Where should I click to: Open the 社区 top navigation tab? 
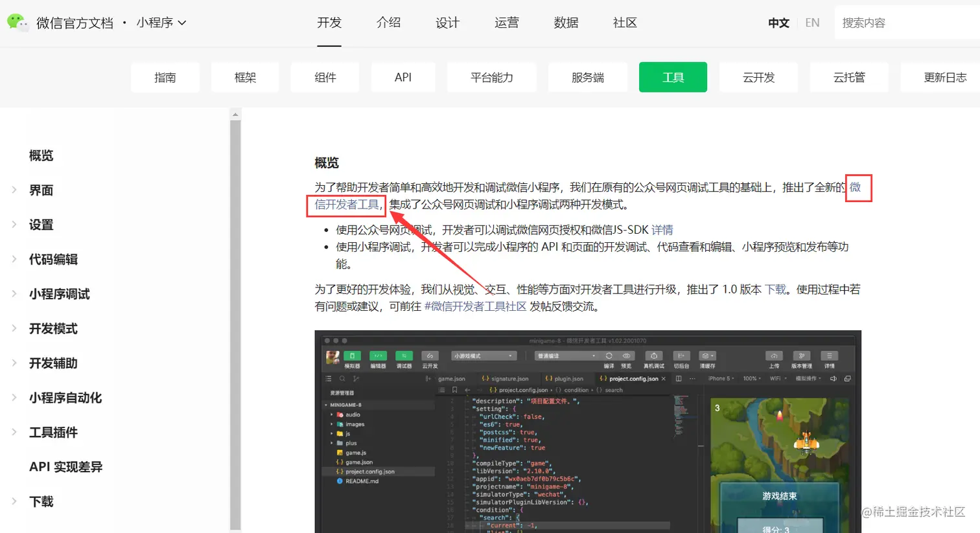pos(625,23)
